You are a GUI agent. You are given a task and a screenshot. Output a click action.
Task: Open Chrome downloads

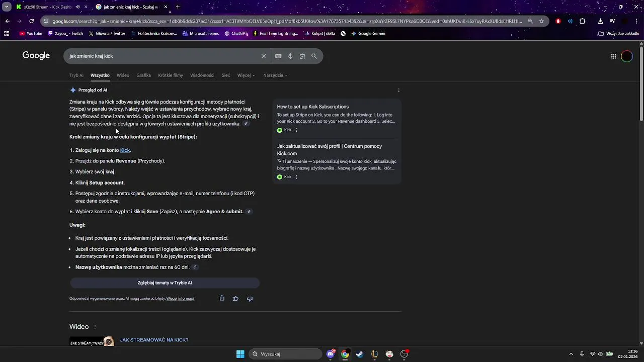pos(600,21)
